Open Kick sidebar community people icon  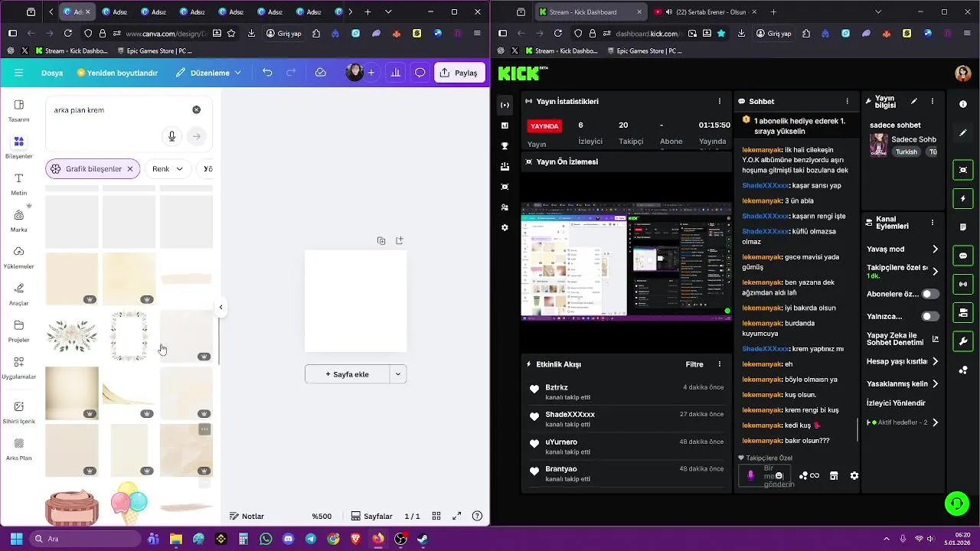[x=505, y=207]
